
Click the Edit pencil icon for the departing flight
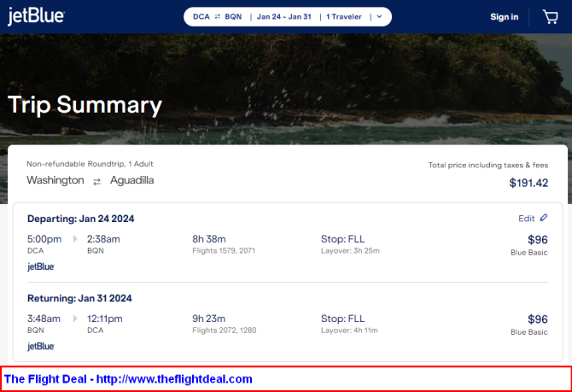click(x=544, y=218)
